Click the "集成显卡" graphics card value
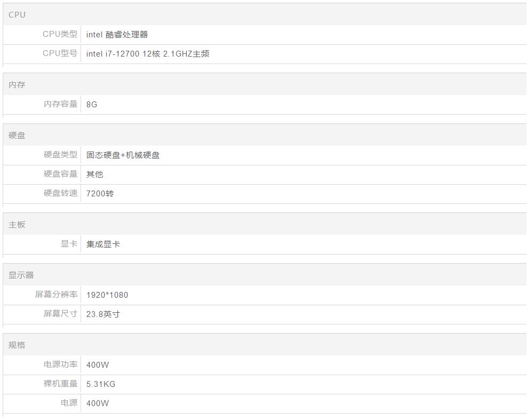 (103, 244)
